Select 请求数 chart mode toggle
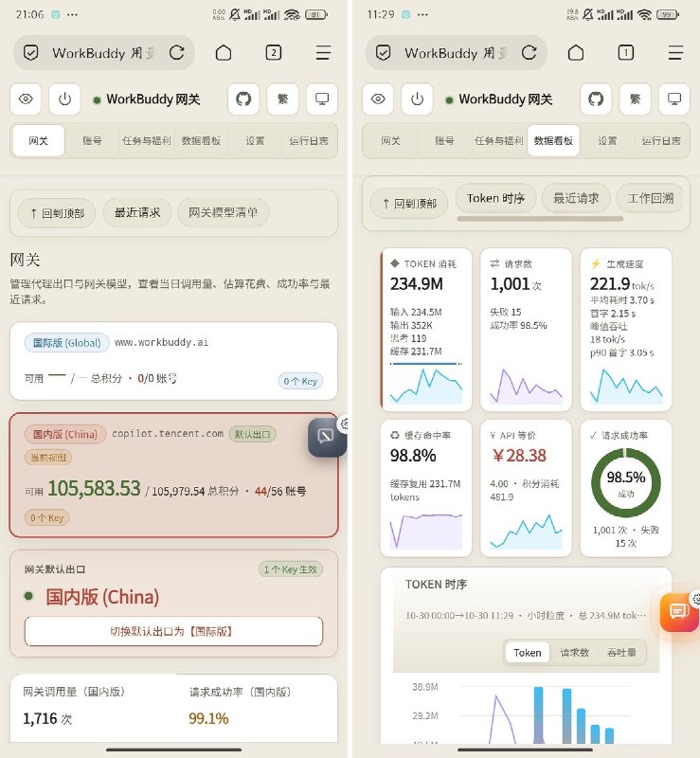The height and width of the screenshot is (758, 700). [x=574, y=653]
